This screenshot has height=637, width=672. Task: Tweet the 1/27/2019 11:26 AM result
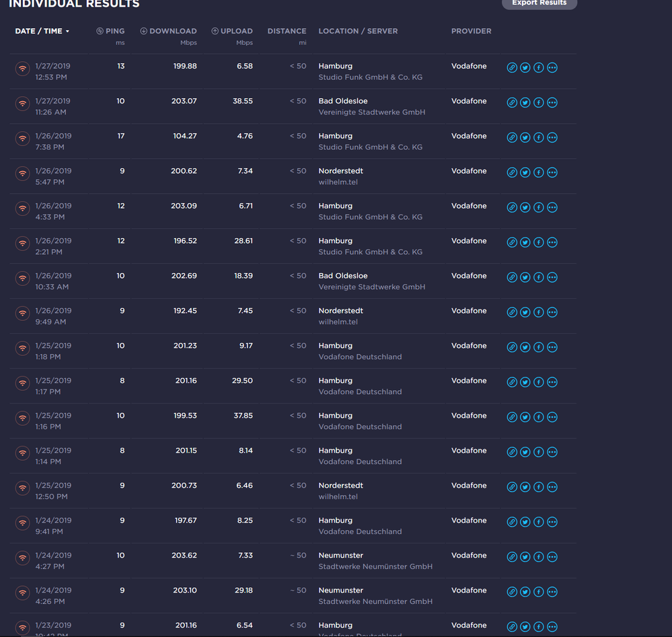tap(525, 102)
